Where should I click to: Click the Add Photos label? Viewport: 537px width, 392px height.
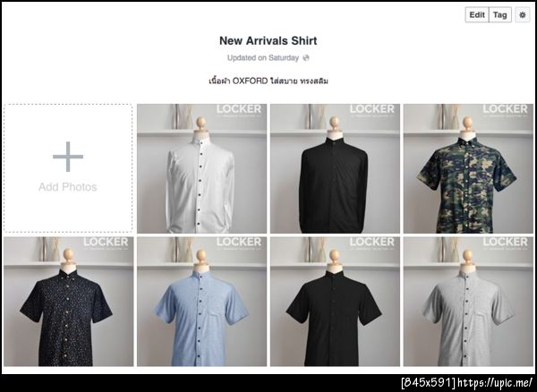[x=68, y=187]
